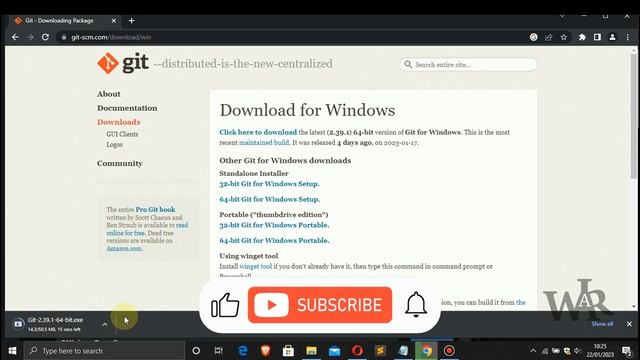Open the Amazon.com link
The height and width of the screenshot is (360, 640).
click(124, 248)
